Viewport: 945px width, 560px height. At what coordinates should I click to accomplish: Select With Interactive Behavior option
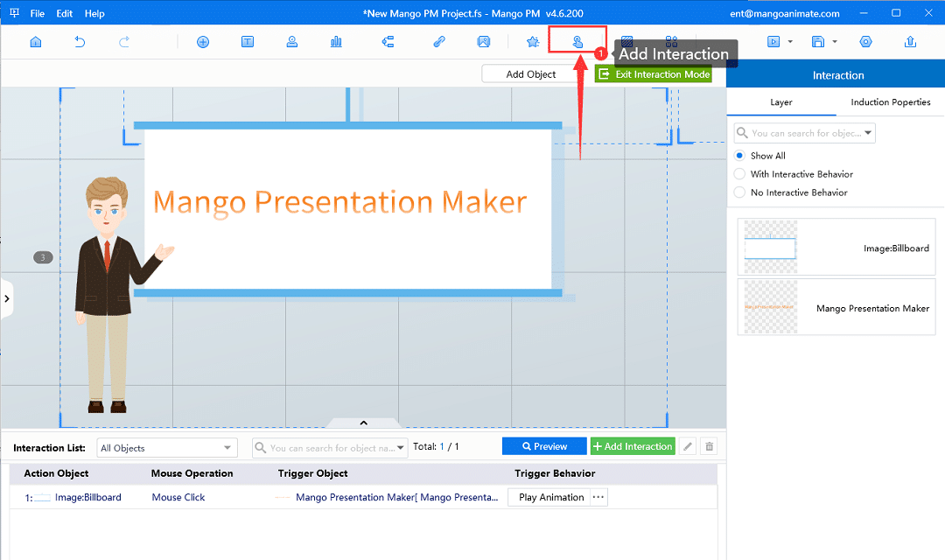pos(740,174)
